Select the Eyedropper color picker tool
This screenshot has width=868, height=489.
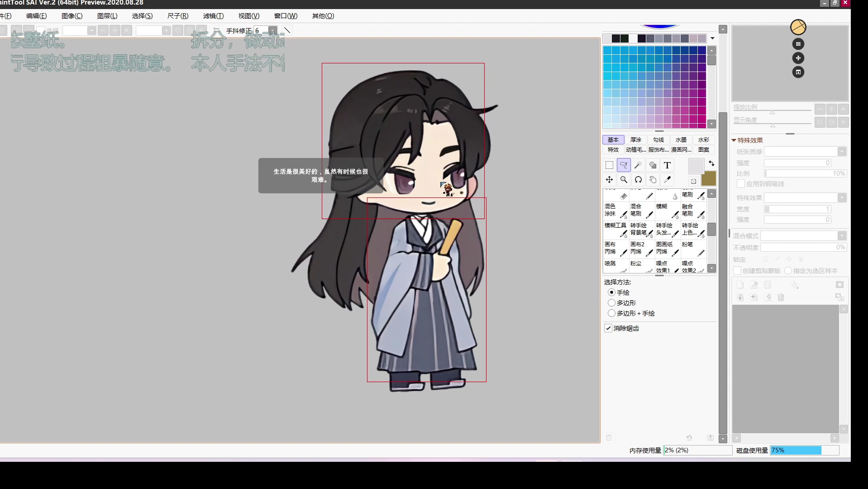(x=667, y=180)
